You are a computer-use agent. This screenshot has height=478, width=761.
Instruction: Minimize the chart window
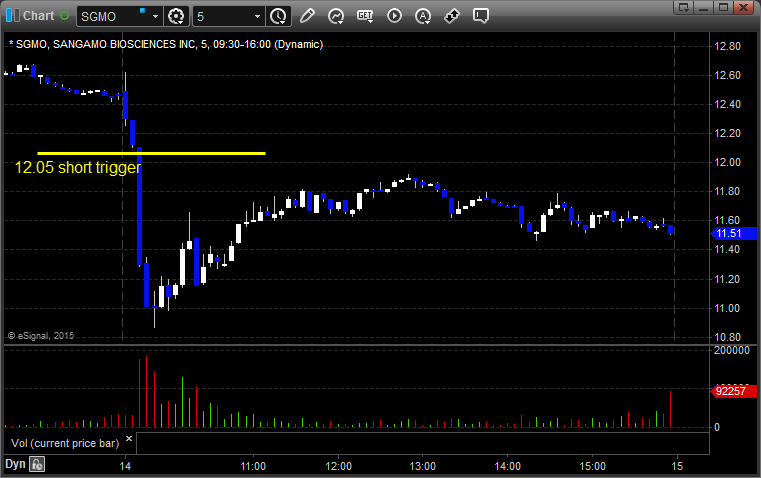704,7
